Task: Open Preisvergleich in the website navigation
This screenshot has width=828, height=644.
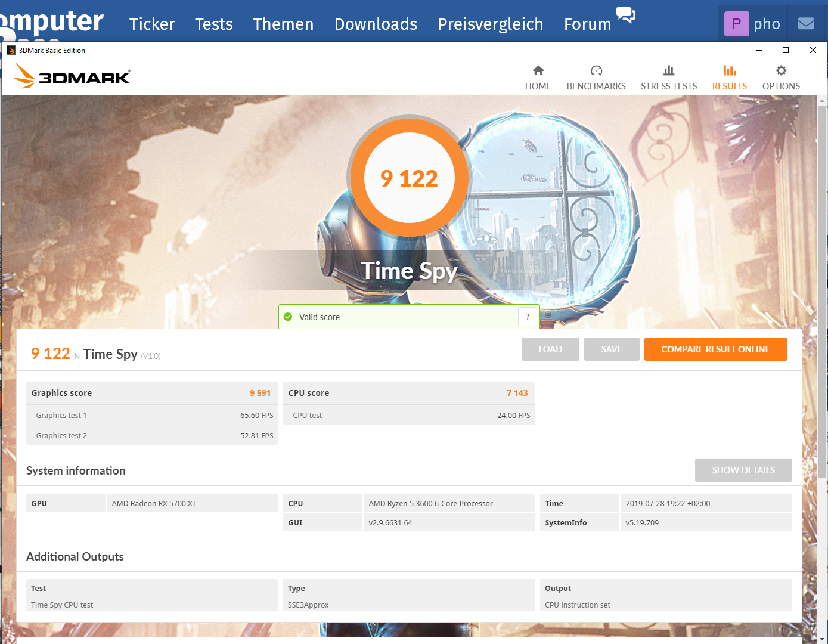Action: (x=491, y=24)
